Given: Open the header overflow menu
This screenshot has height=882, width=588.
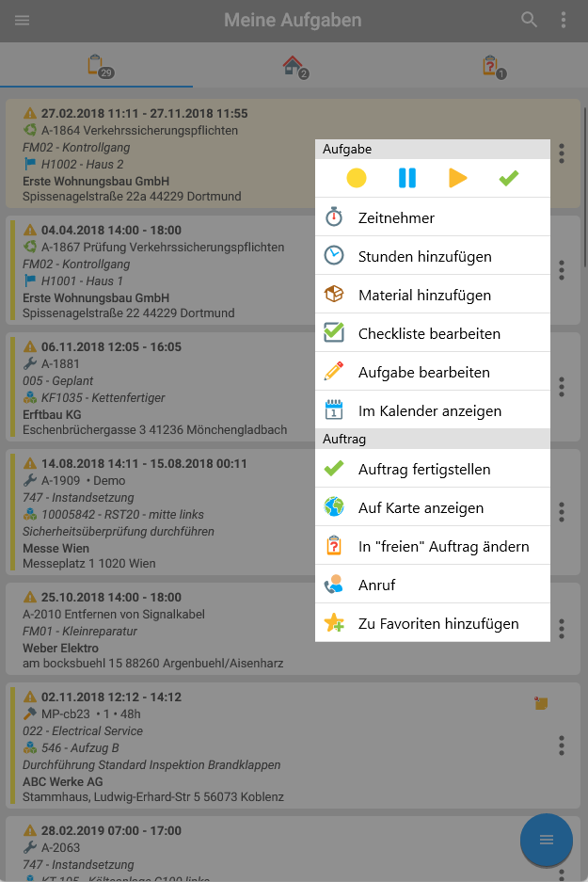Looking at the screenshot, I should pos(564,20).
